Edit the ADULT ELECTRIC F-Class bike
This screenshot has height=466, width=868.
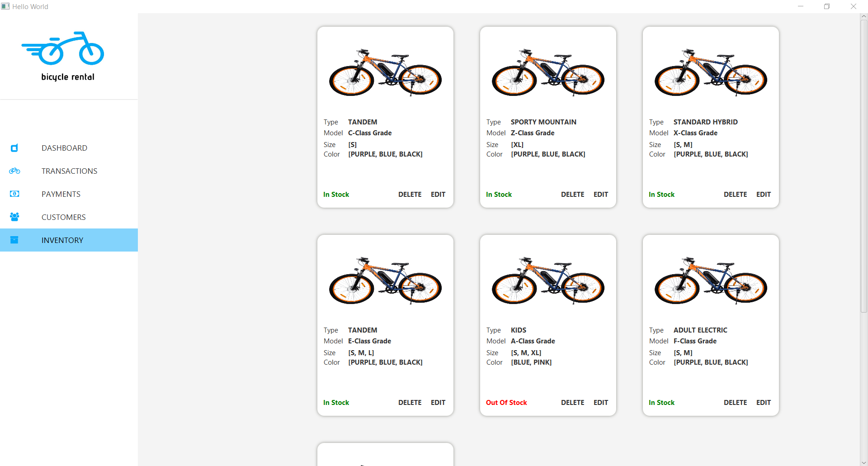(764, 403)
